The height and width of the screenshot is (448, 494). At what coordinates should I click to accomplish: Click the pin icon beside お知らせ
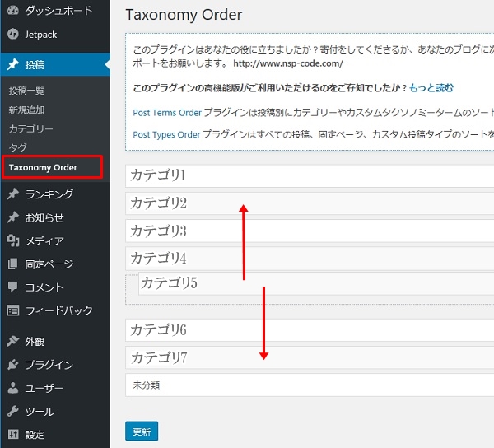[13, 217]
